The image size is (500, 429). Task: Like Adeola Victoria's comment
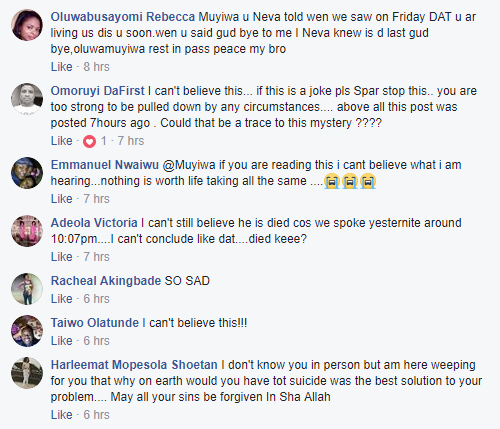point(61,257)
